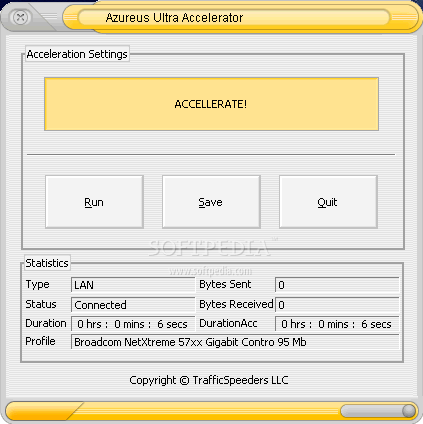Click the Statistics group label
423x424 pixels.
tap(47, 263)
